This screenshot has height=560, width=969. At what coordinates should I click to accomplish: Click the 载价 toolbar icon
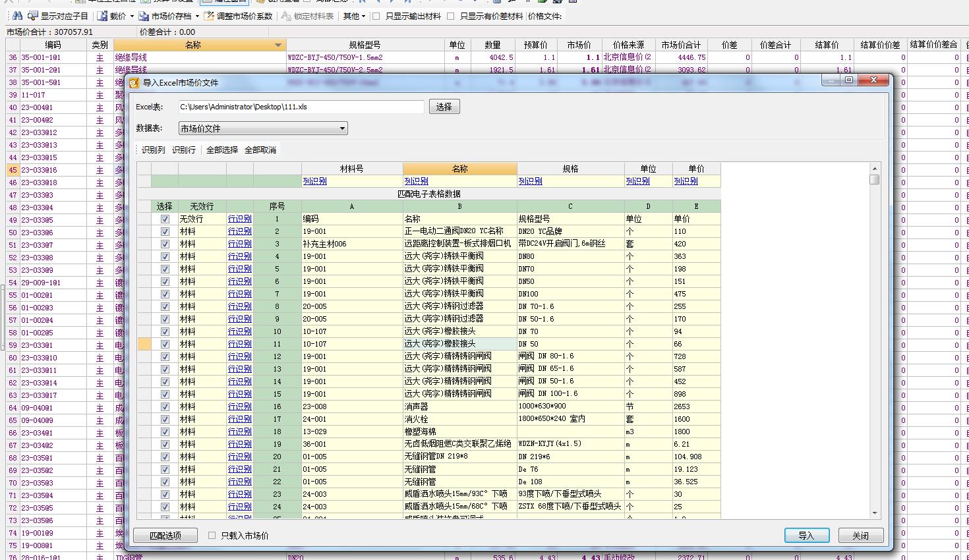click(x=103, y=16)
